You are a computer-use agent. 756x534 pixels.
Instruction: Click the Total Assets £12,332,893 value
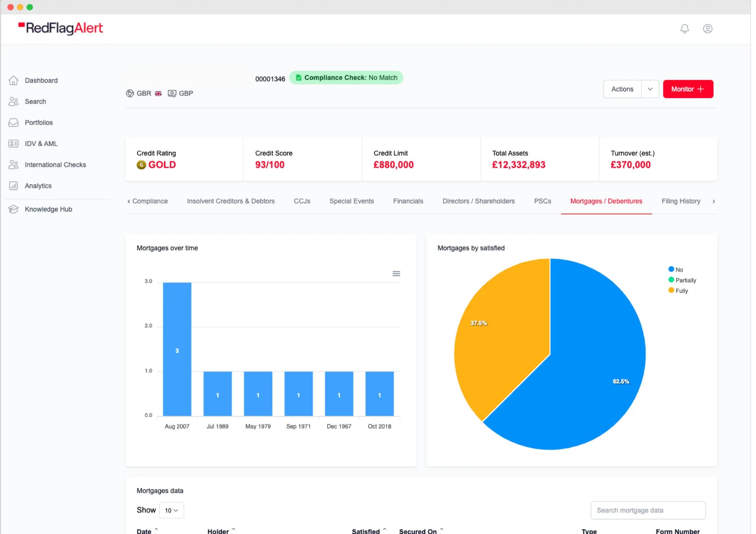(x=519, y=165)
